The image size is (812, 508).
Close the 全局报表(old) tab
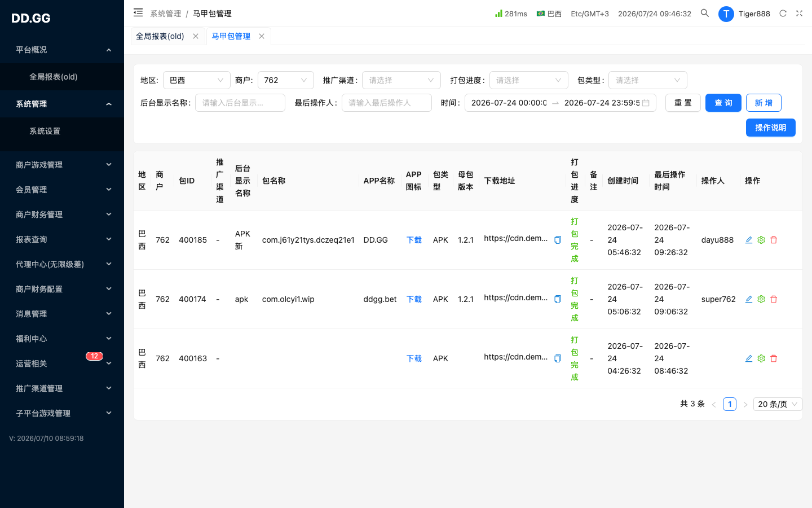click(196, 36)
